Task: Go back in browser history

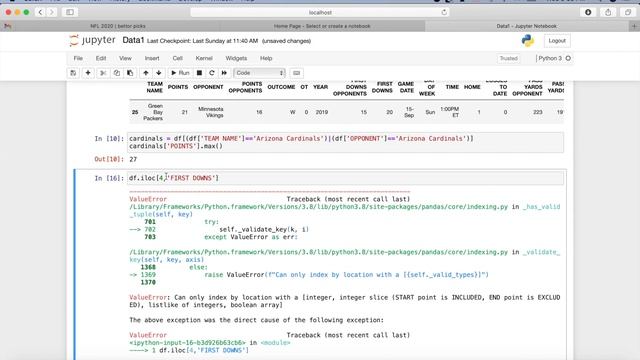Action: [x=40, y=12]
